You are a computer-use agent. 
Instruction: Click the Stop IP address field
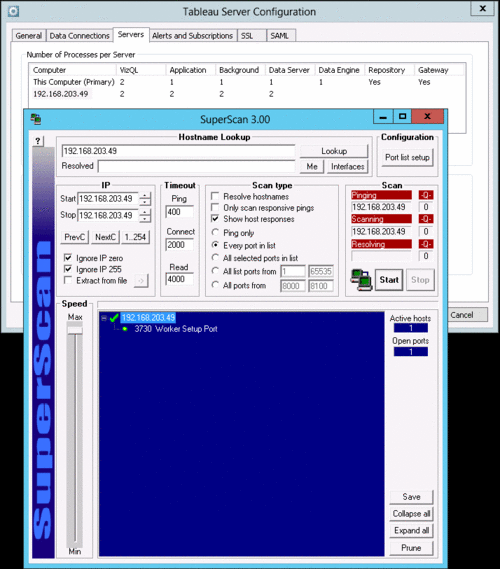click(108, 216)
